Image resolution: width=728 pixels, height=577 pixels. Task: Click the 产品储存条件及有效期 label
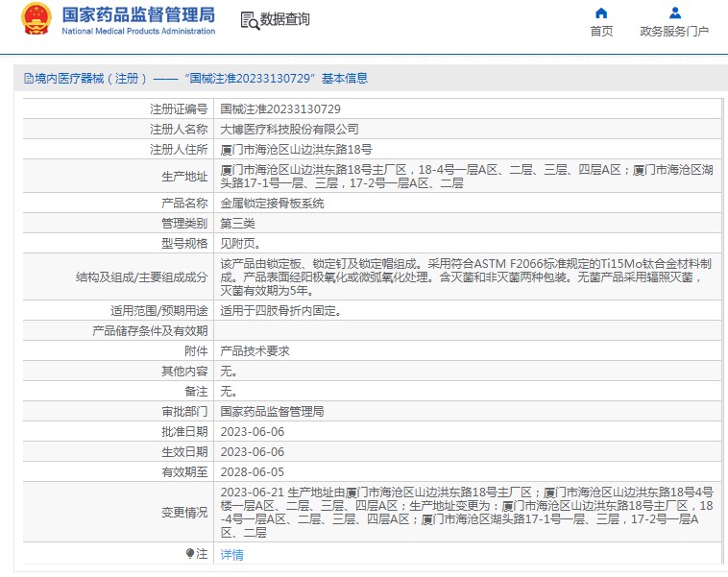[150, 331]
